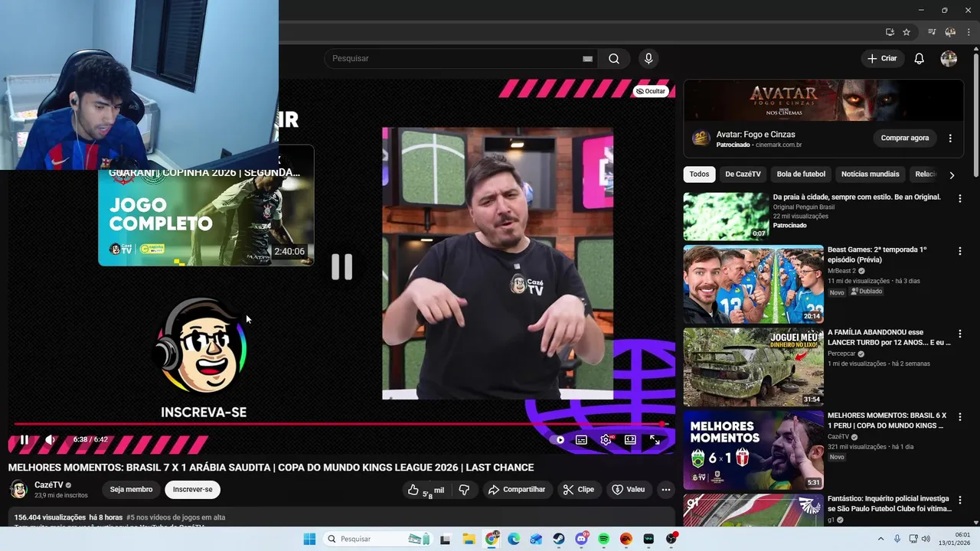Screen dimensions: 980x551
Task: Open the Avatar ad banner image
Action: point(823,99)
